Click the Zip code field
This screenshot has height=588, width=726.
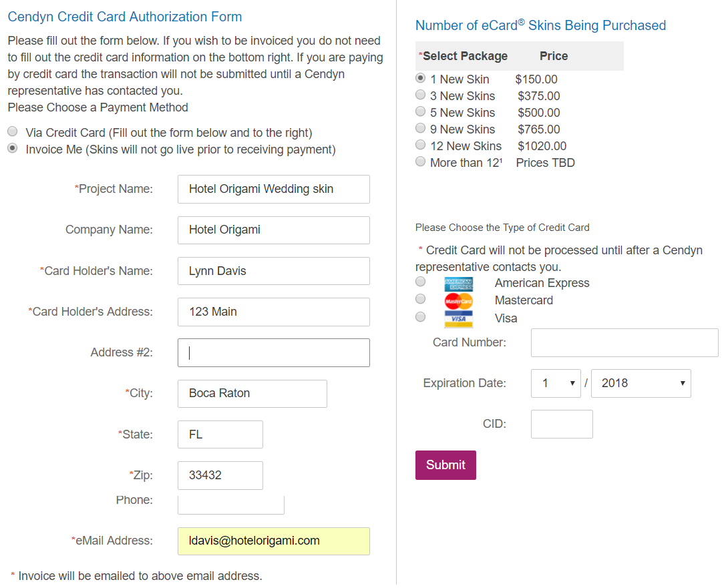[220, 476]
